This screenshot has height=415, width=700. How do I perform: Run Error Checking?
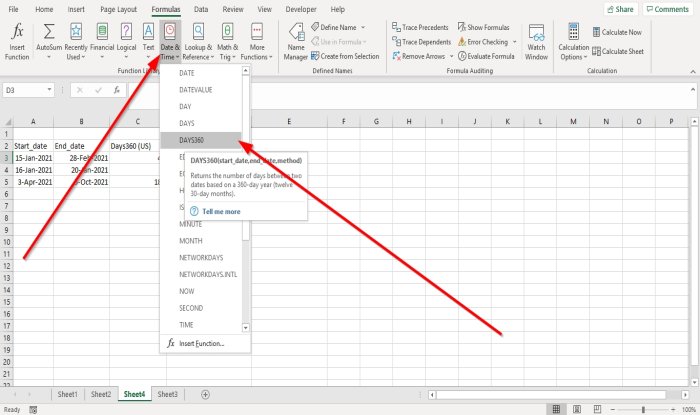coord(483,42)
